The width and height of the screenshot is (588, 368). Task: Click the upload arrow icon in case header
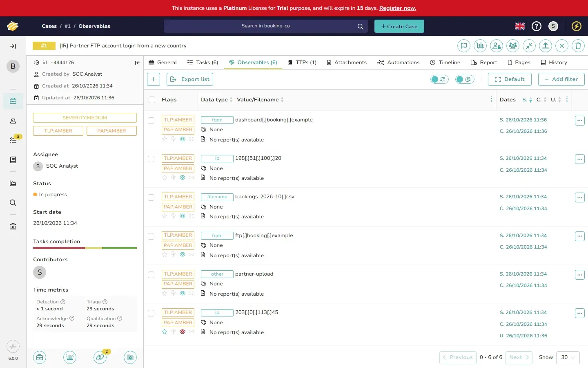[x=546, y=46]
